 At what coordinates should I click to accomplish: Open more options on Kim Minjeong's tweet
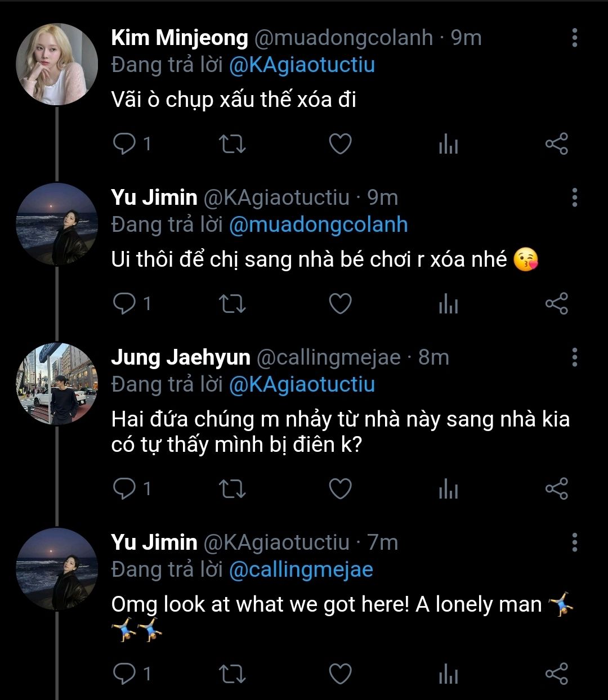coord(574,38)
